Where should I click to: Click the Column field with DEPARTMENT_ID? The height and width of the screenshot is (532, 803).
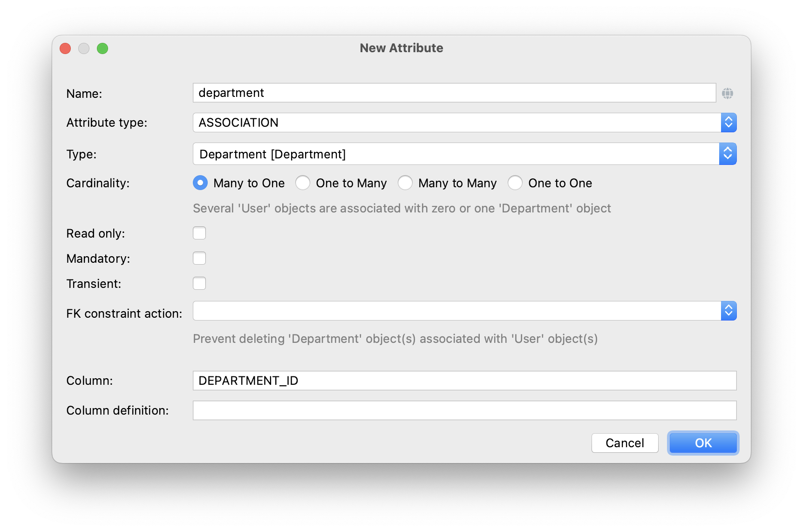(x=464, y=381)
